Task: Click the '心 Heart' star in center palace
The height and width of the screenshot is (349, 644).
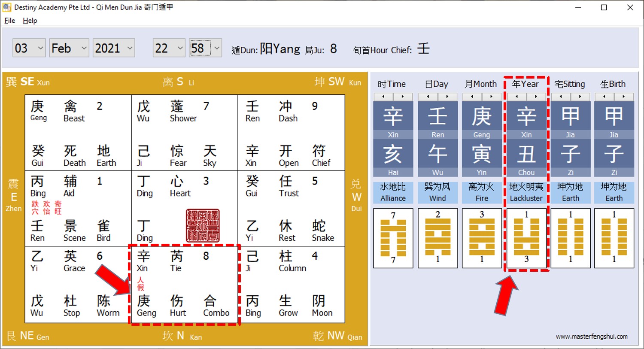Action: [180, 186]
